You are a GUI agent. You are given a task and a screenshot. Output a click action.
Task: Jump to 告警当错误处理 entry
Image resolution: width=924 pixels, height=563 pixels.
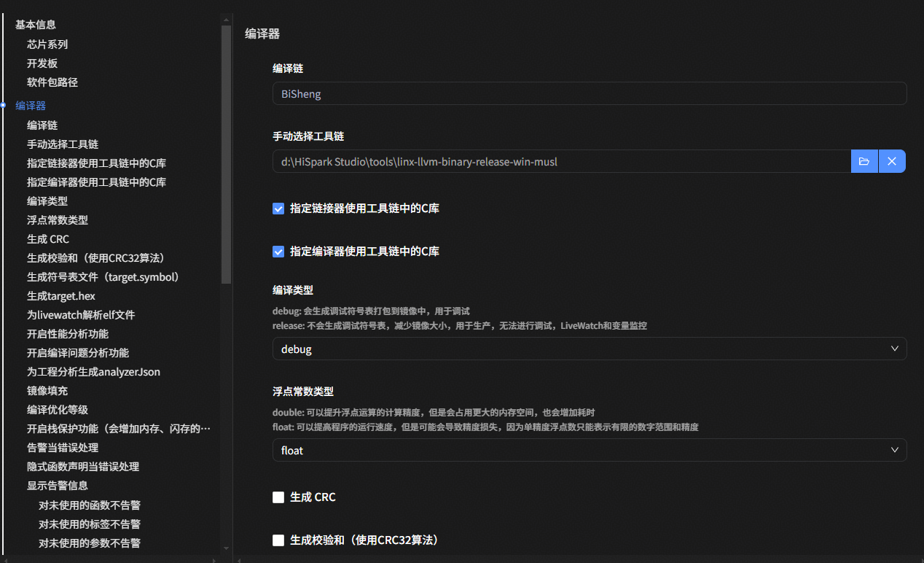[x=63, y=448]
